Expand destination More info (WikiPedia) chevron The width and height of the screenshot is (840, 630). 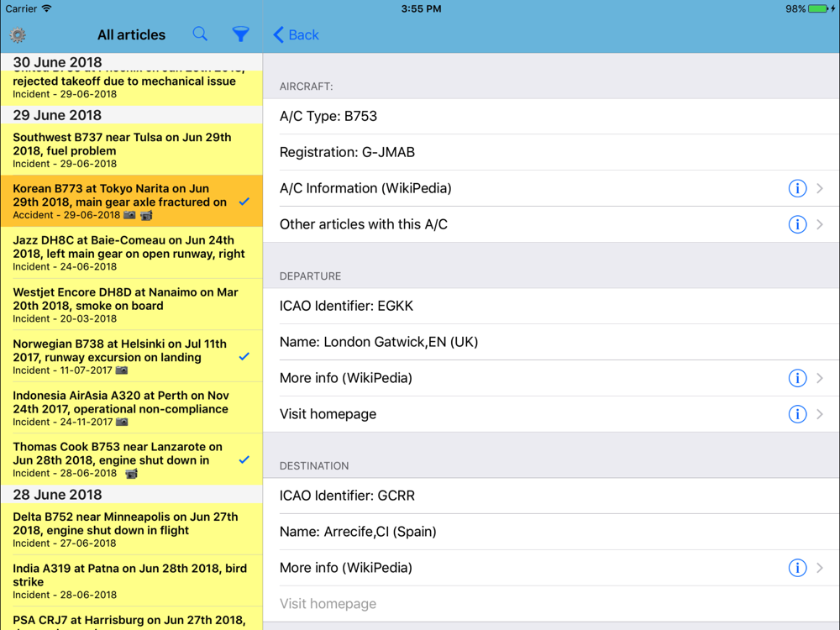[820, 568]
